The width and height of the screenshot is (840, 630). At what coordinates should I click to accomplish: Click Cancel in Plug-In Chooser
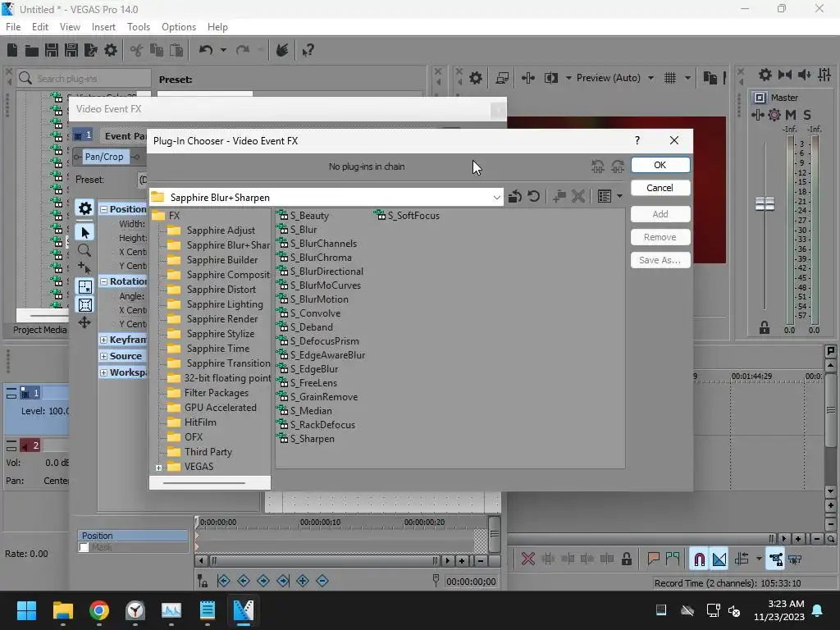[x=660, y=188]
